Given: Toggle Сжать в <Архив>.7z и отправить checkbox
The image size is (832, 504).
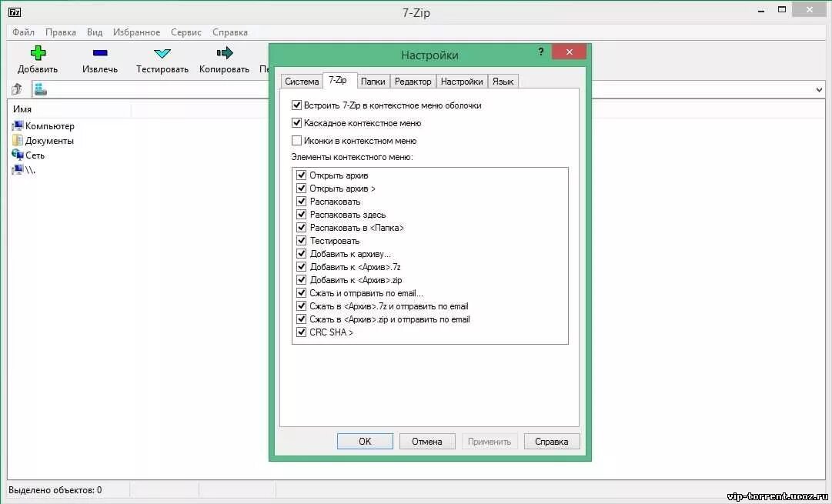Looking at the screenshot, I should [x=302, y=306].
